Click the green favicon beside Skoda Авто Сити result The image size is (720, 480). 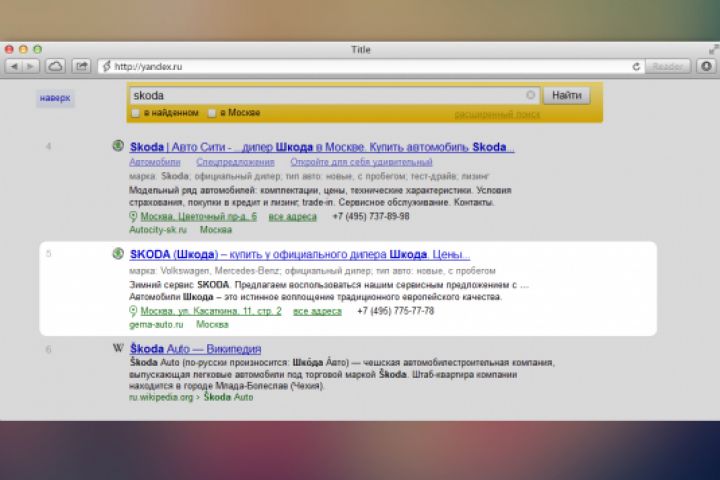click(118, 146)
